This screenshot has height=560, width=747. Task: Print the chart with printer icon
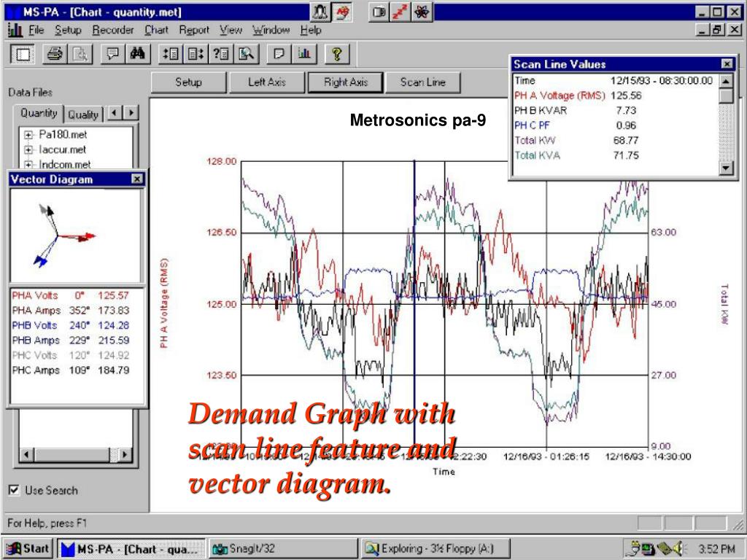coord(55,54)
